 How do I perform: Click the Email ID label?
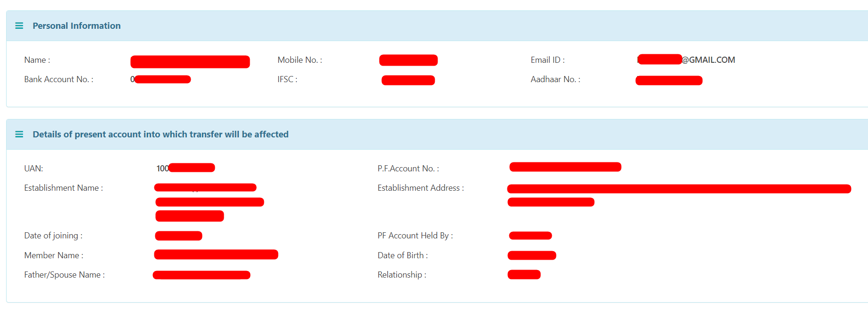click(548, 60)
